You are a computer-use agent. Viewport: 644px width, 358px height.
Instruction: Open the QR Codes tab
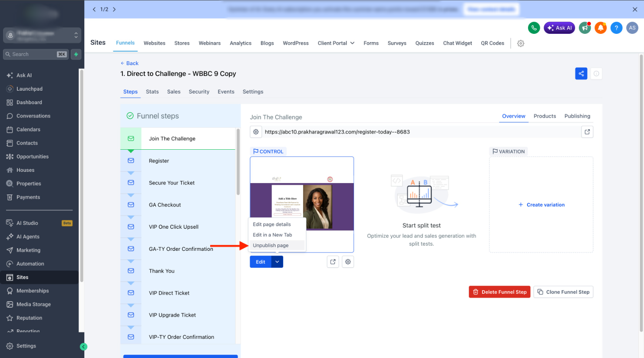[492, 43]
